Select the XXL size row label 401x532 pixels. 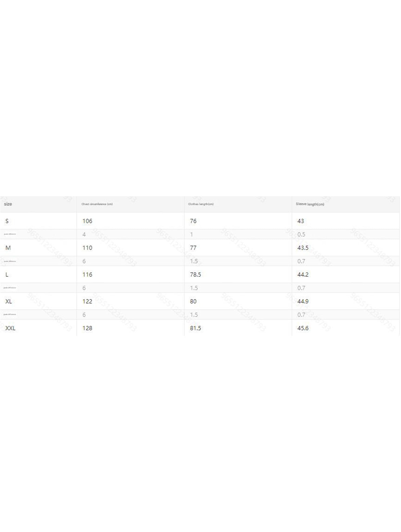(10, 328)
